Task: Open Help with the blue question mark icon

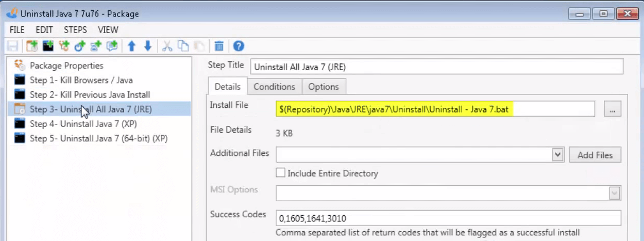Action: [239, 46]
